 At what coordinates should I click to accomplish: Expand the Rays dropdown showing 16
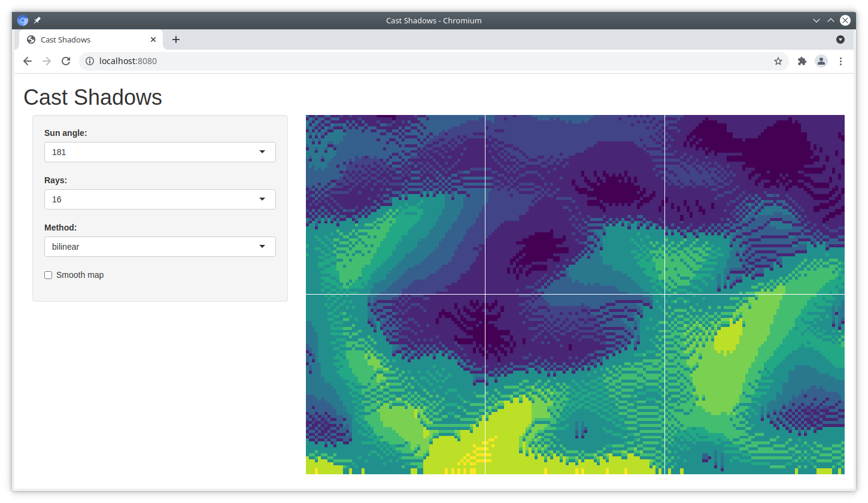[x=160, y=199]
